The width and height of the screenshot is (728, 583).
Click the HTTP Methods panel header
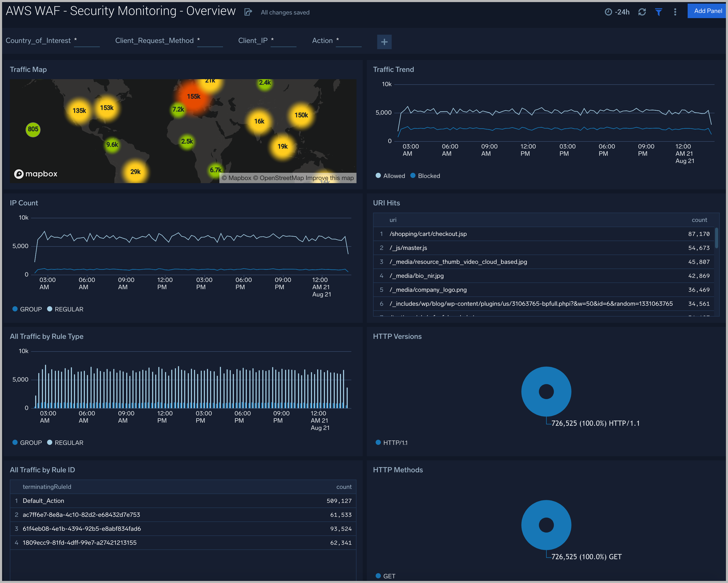click(398, 469)
